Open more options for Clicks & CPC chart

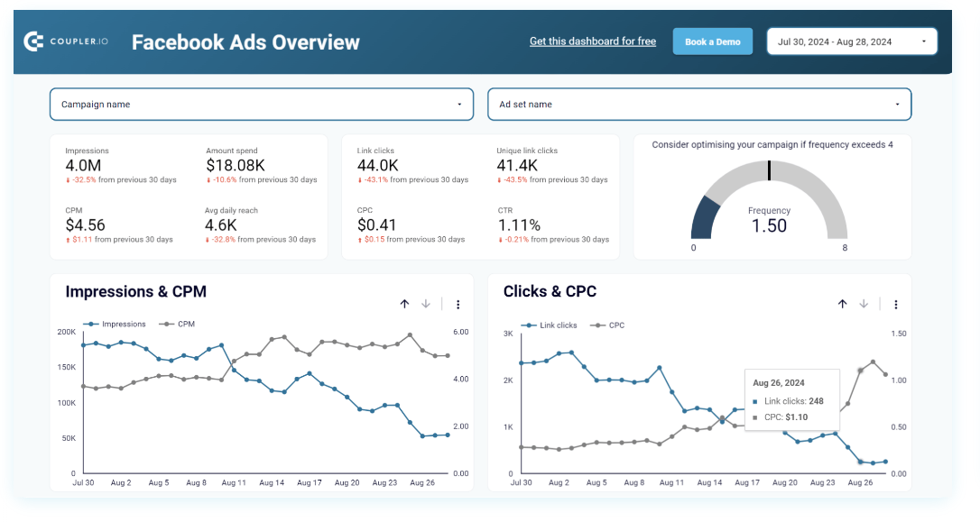tap(896, 305)
